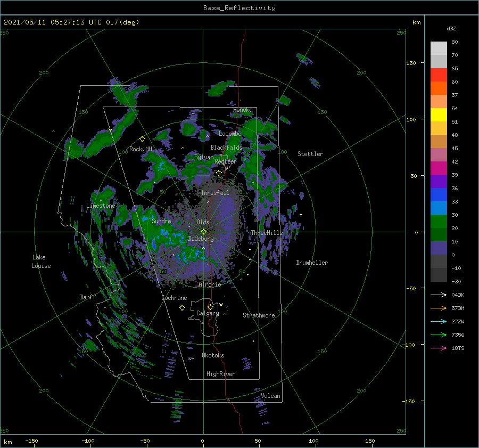Image resolution: width=479 pixels, height=448 pixels.
Task: Click the ThreeHills city label
Action: (267, 233)
